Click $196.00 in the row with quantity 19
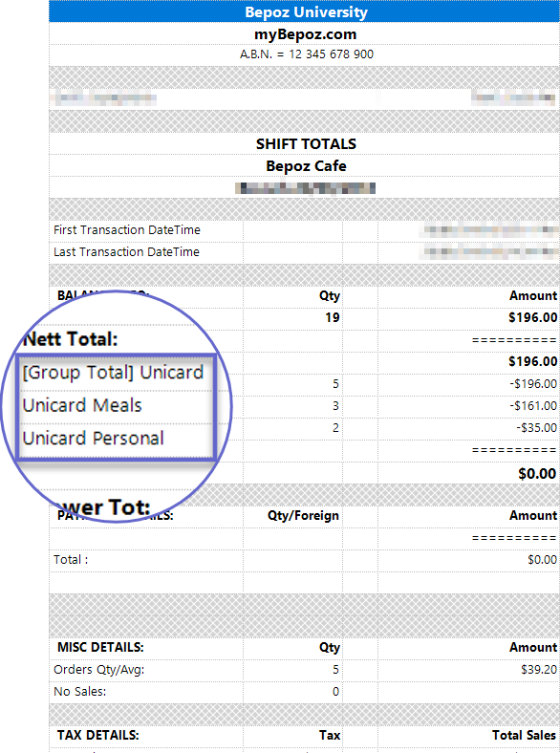560x753 pixels. (x=532, y=318)
